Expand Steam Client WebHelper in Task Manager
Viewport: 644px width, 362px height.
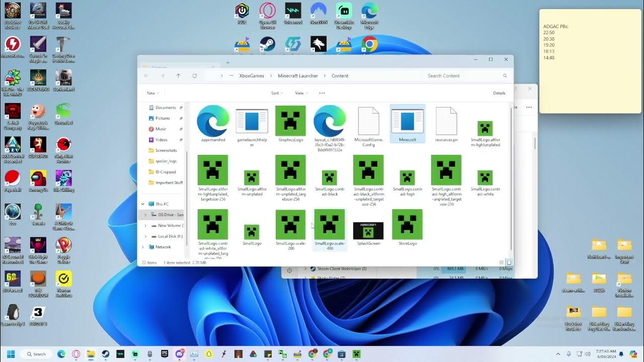305,269
